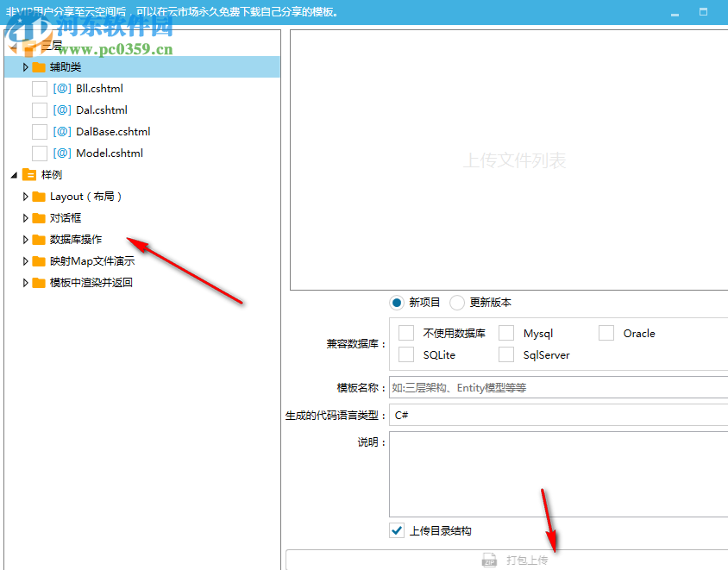
Task: Expand the 数据库操作 folder node
Action: (x=26, y=240)
